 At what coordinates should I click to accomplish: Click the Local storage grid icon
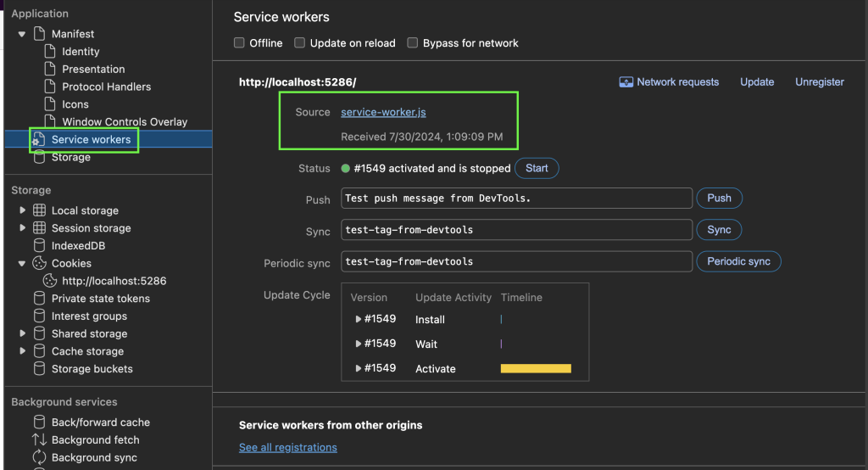39,210
